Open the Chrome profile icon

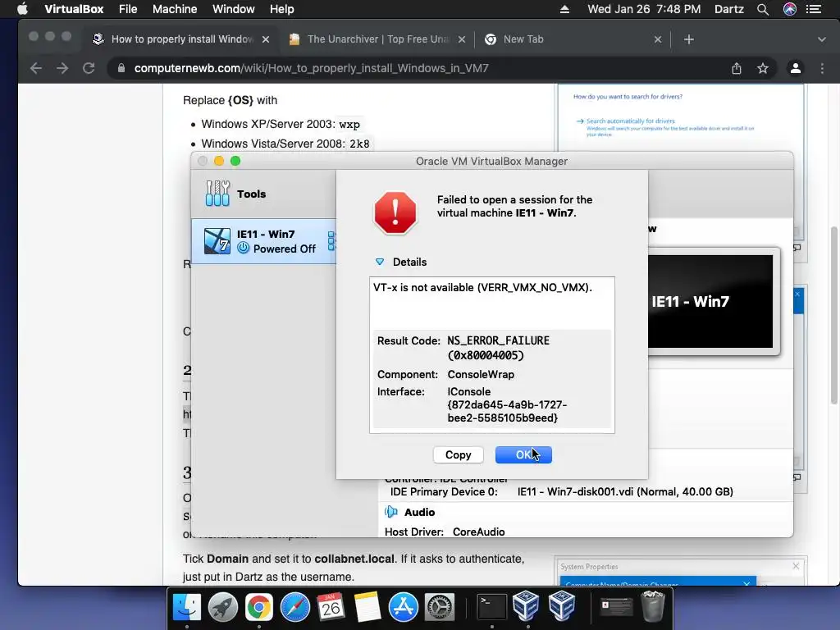point(796,68)
